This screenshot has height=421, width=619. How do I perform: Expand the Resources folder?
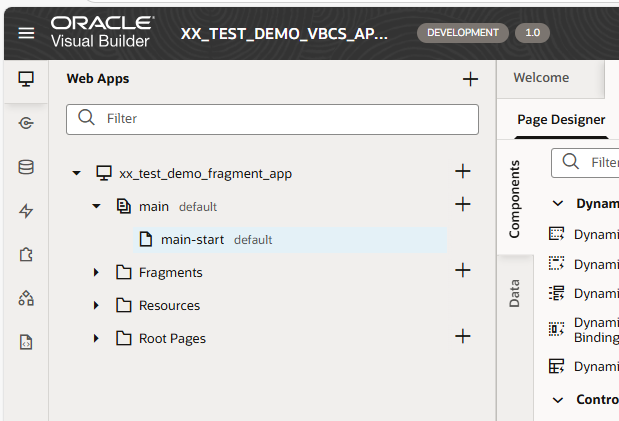coord(96,305)
